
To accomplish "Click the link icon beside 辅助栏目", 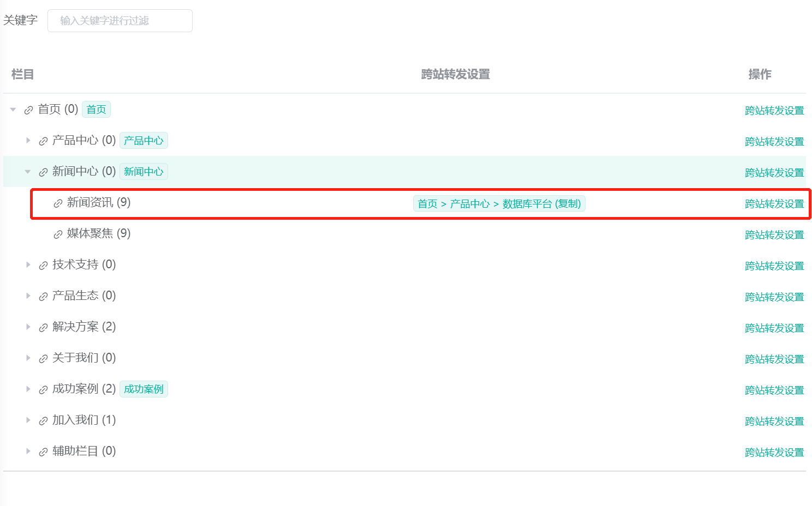I will point(44,452).
